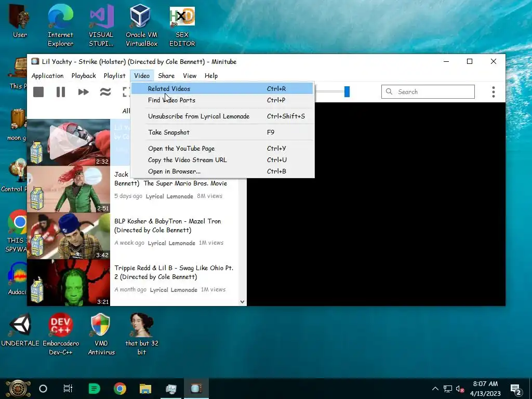Open the vertical three-dots menu in Minitube
Viewport: 532px width, 399px height.
point(494,92)
